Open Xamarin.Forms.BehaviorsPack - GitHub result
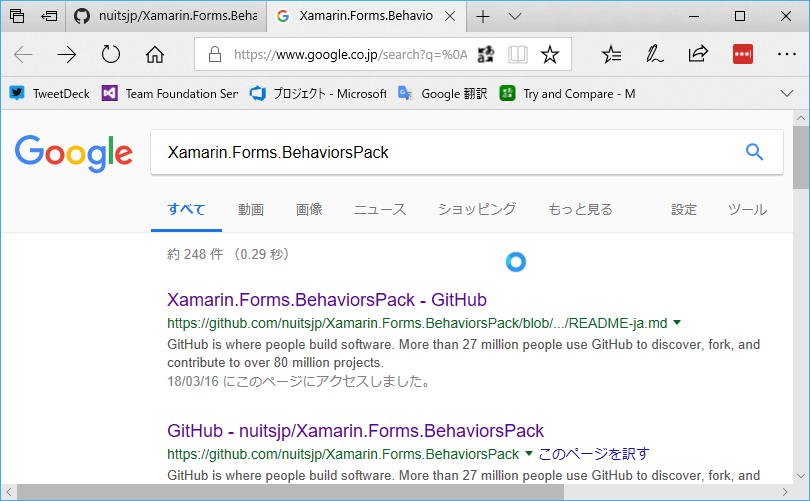 326,300
